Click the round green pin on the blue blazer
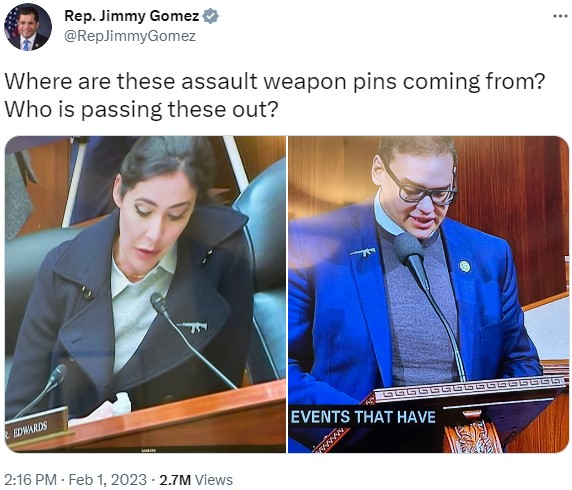The image size is (572, 490). (x=464, y=266)
